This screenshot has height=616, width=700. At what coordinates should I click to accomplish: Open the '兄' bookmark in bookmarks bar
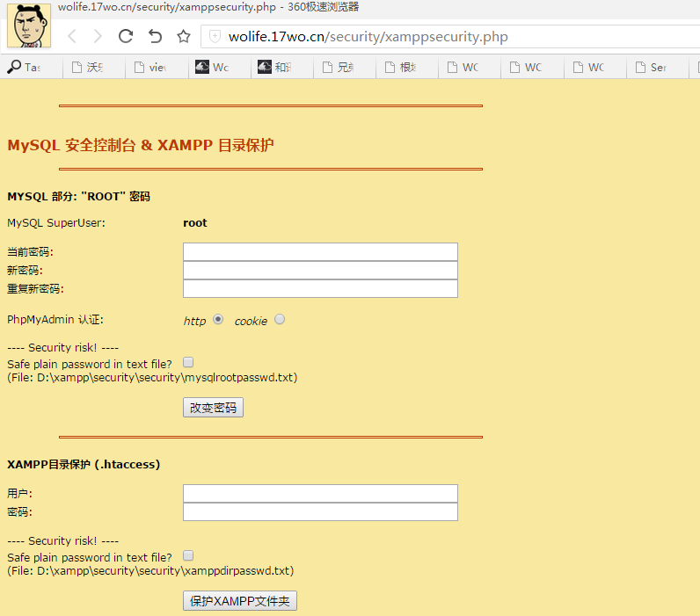pos(339,68)
